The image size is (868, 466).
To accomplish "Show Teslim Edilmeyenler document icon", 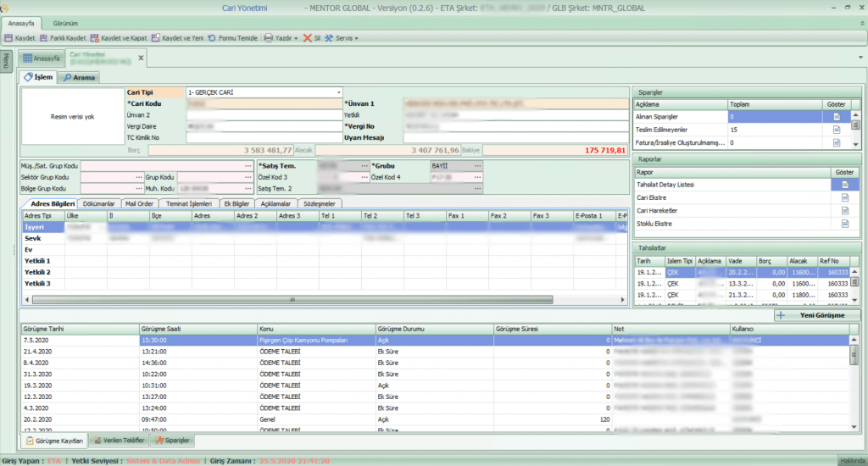I will (837, 130).
